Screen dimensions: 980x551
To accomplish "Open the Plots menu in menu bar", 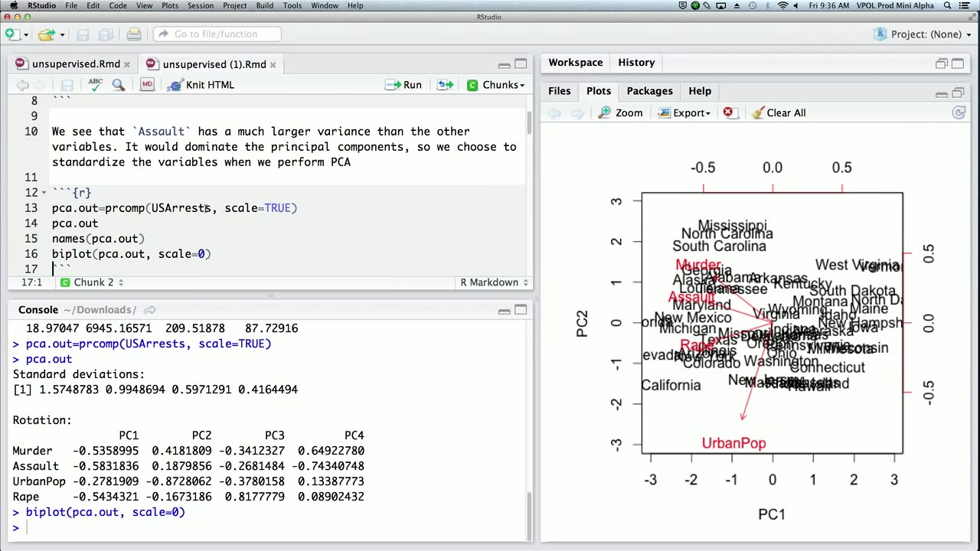I will [x=170, y=5].
